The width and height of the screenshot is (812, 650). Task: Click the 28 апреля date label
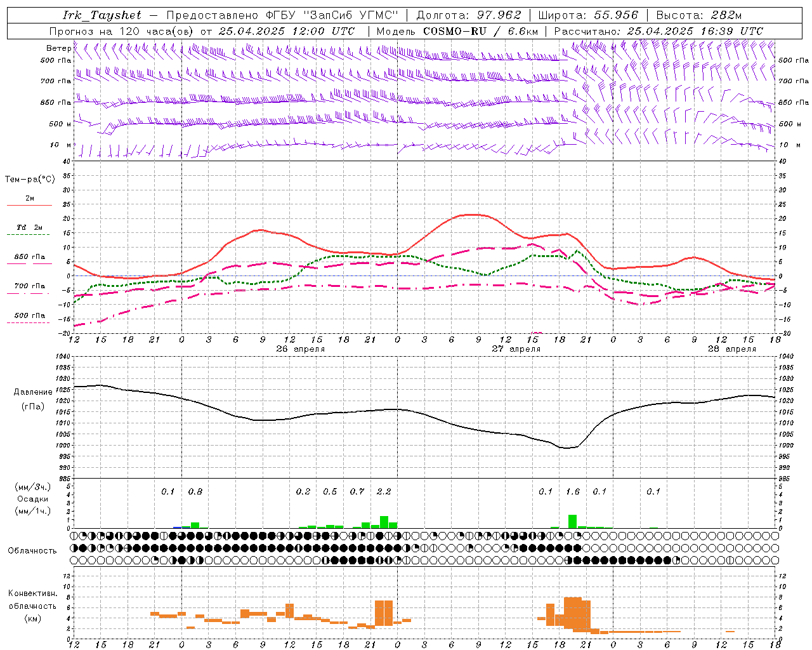(x=732, y=349)
